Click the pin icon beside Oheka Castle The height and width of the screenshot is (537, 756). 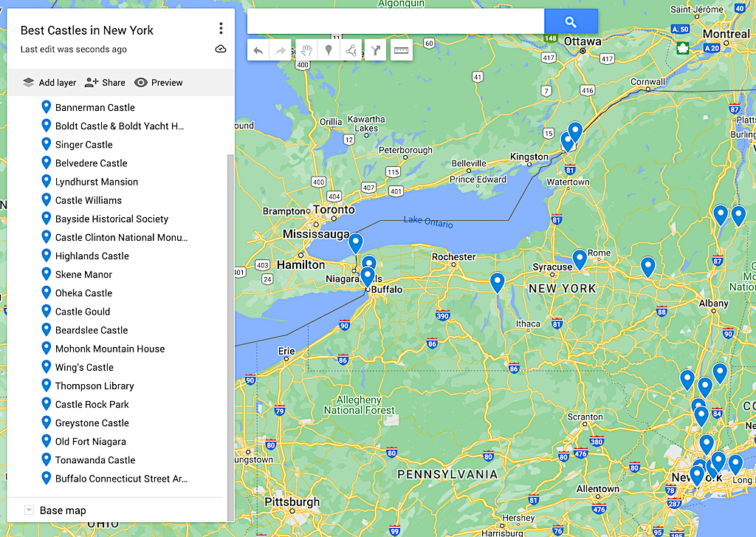click(x=47, y=293)
